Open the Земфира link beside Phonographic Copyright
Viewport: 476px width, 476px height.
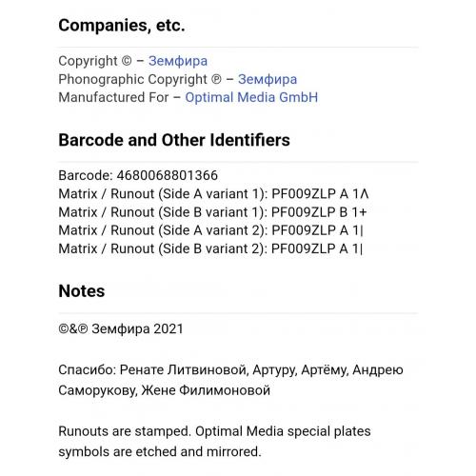pos(268,79)
